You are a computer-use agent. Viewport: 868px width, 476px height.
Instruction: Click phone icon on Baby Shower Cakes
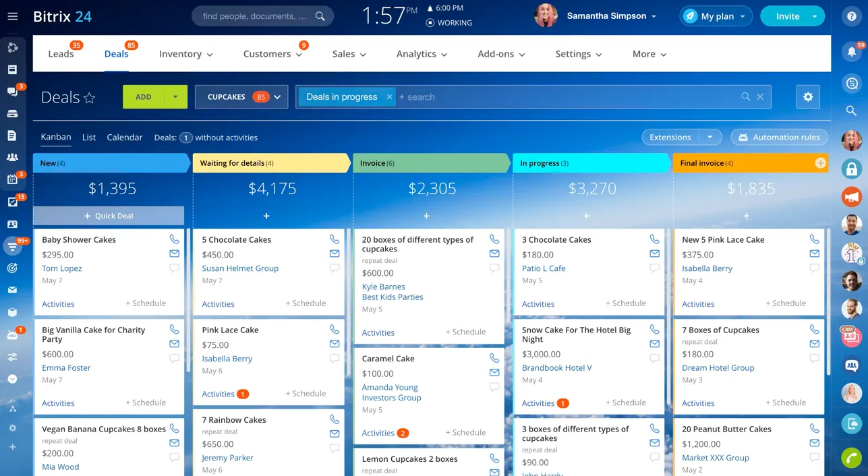pos(174,239)
